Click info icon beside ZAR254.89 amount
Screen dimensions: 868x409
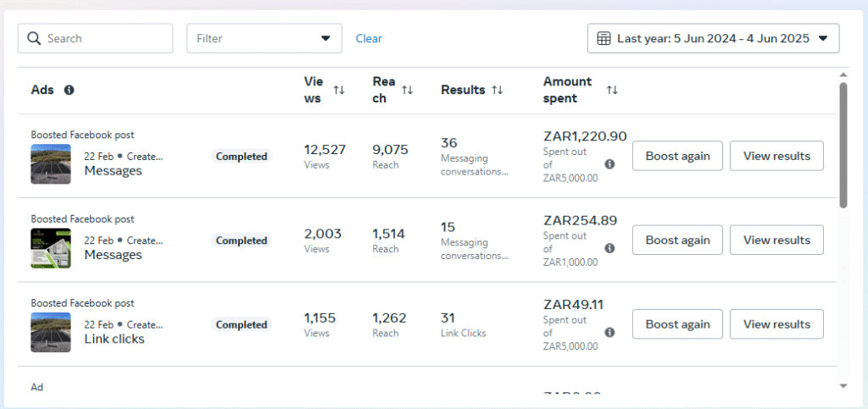coord(609,248)
